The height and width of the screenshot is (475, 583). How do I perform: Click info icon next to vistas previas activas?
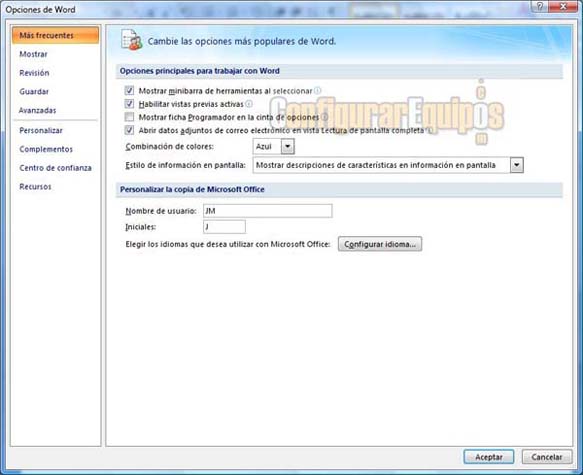tap(249, 104)
